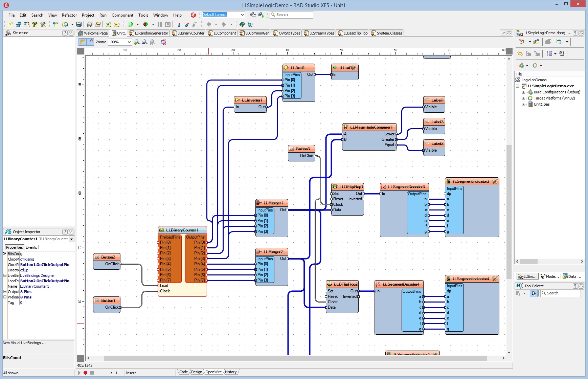Select the LLMagnitudeComparer1 component header
Image resolution: width=588 pixels, height=379 pixels.
[x=369, y=127]
